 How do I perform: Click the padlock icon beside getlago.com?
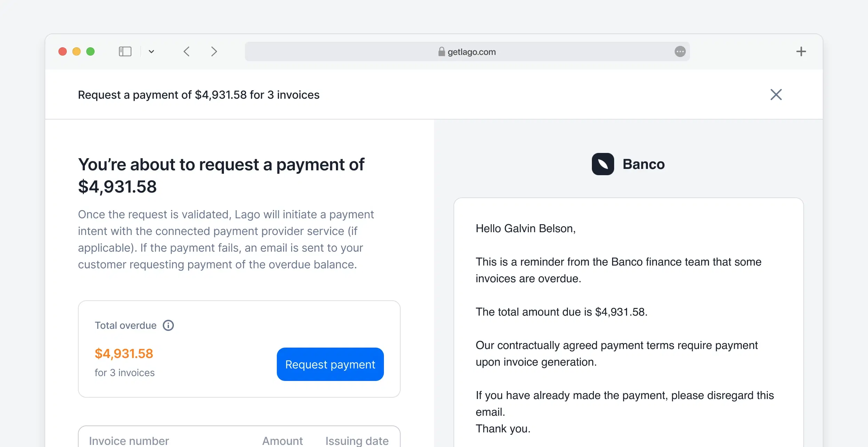[x=441, y=51]
